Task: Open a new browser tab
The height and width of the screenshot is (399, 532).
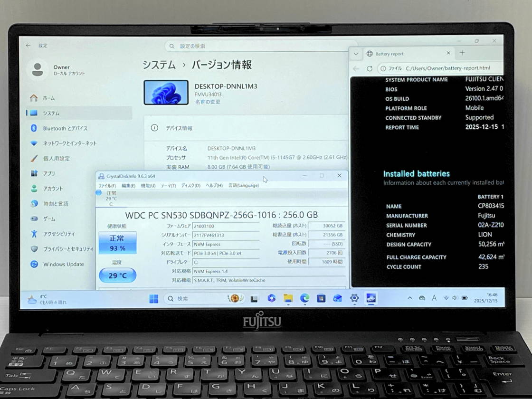Action: (x=462, y=53)
